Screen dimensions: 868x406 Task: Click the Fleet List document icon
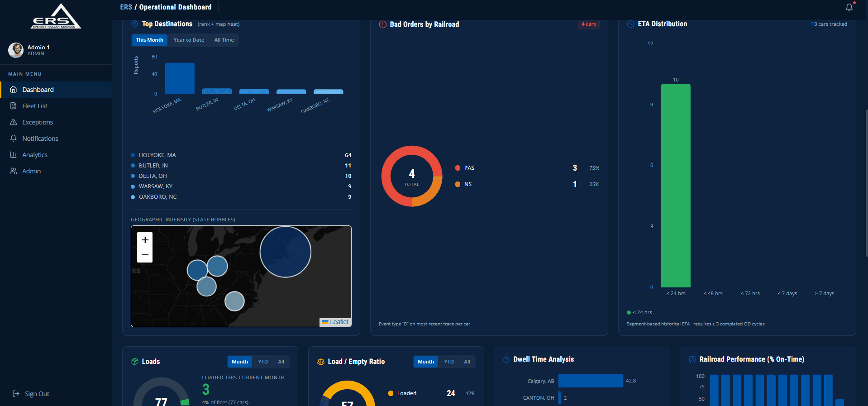pos(13,106)
